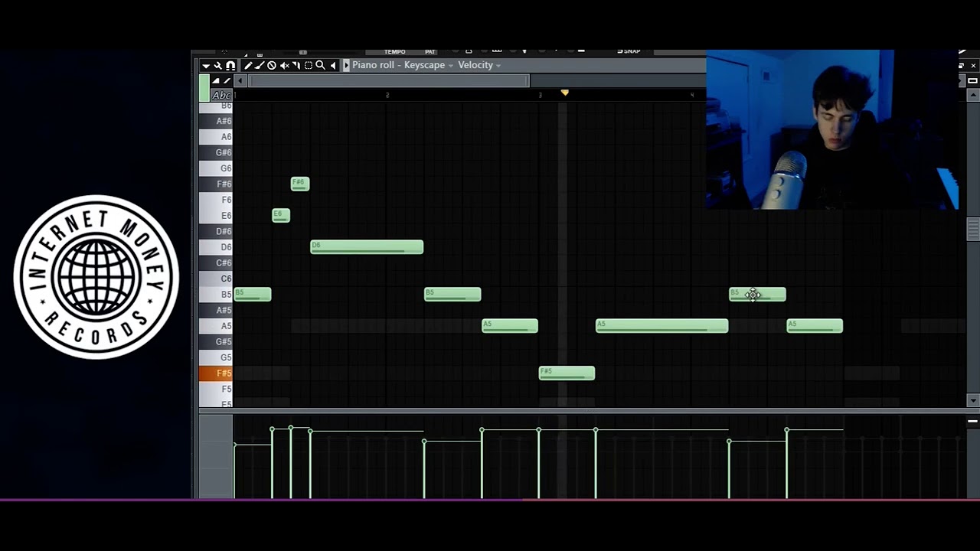Select the long D6 note
This screenshot has height=551, width=980.
pos(367,247)
